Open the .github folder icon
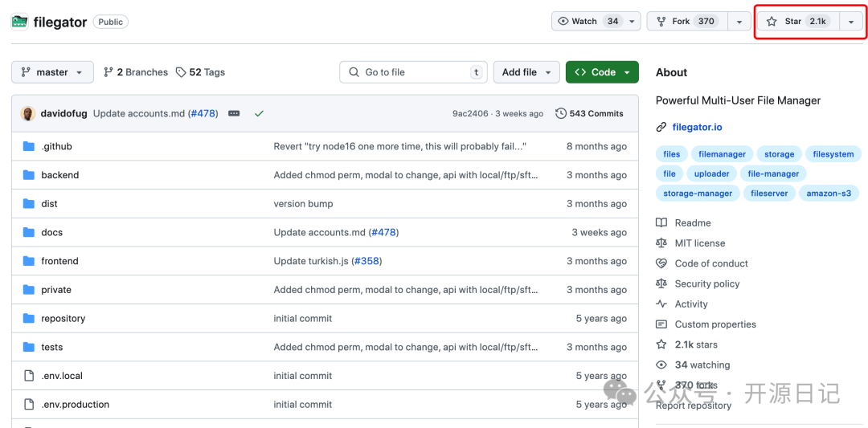Viewport: 868px width, 428px height. pyautogui.click(x=29, y=146)
